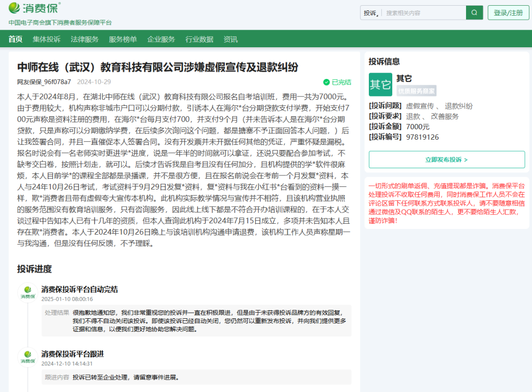Open the 法律服务 nav item
The width and height of the screenshot is (532, 392).
click(x=85, y=39)
